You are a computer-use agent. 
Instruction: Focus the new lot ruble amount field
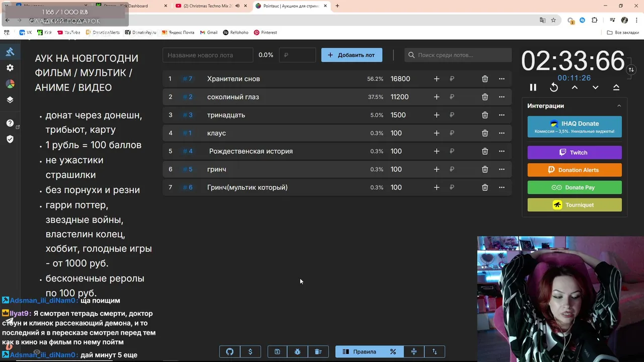click(x=297, y=55)
